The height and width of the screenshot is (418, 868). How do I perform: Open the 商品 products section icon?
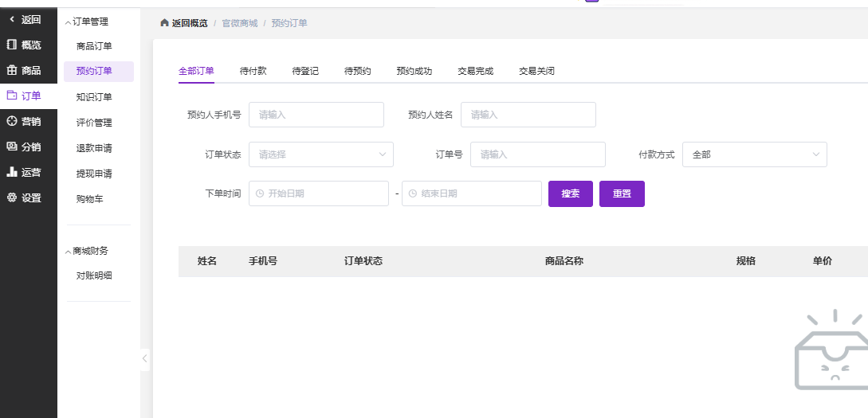(11, 70)
